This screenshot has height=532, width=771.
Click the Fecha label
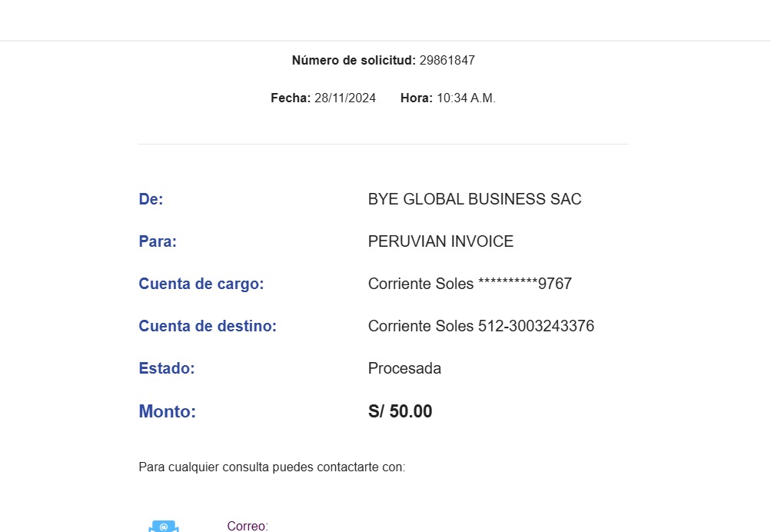pos(291,98)
